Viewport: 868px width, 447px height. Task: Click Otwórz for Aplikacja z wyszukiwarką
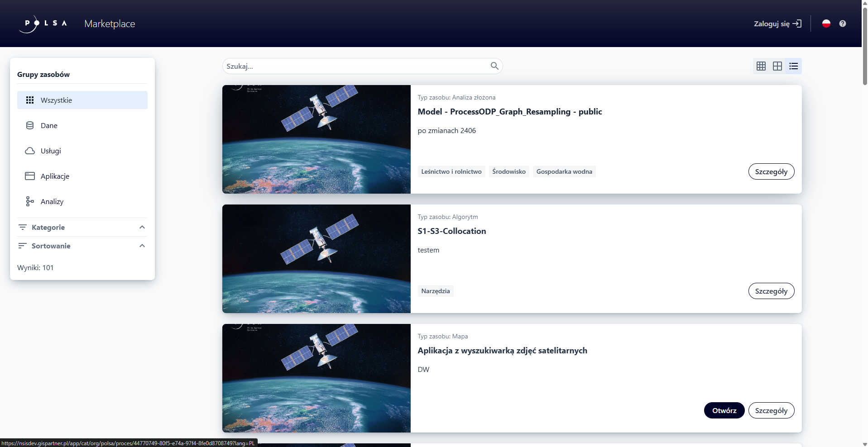point(724,410)
